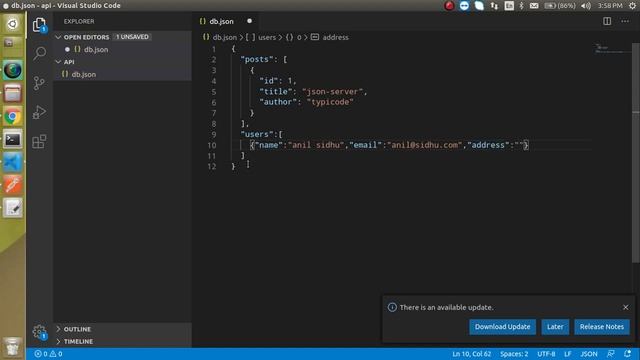Change end of line sequence LF

(567, 354)
